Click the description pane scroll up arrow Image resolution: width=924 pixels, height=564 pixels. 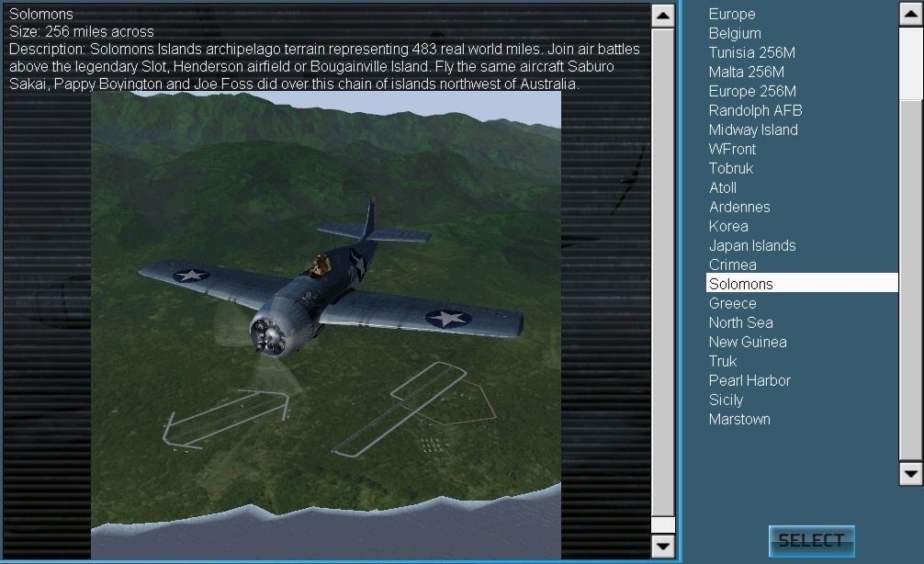663,16
